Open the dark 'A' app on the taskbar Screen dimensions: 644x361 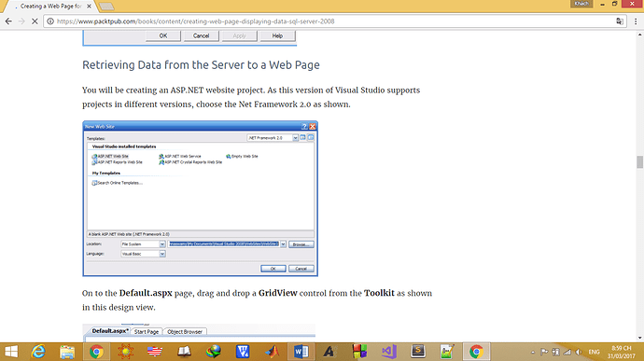[x=329, y=352]
